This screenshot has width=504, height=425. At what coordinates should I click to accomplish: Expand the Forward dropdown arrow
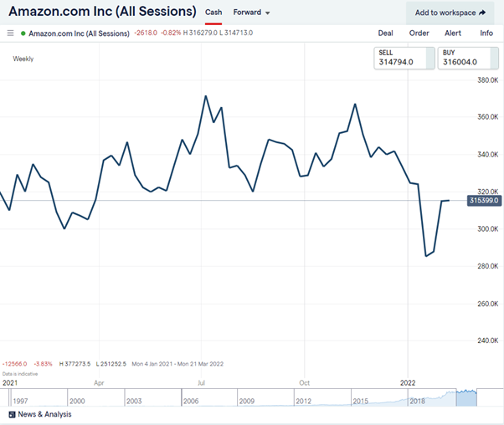coord(267,13)
